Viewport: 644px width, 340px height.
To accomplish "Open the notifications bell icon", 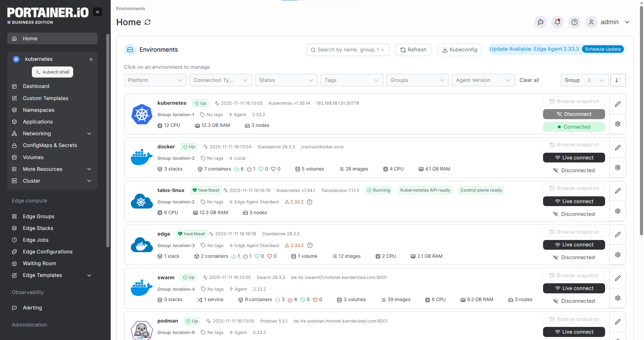I will click(557, 22).
